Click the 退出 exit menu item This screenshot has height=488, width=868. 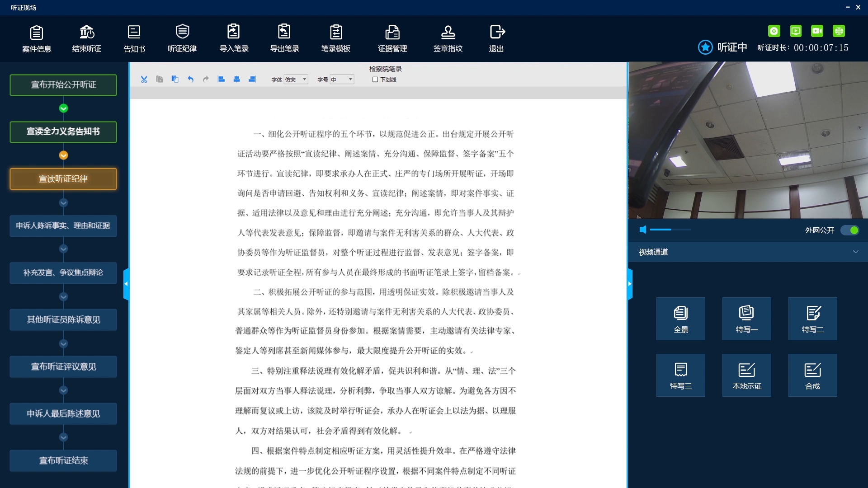click(496, 38)
